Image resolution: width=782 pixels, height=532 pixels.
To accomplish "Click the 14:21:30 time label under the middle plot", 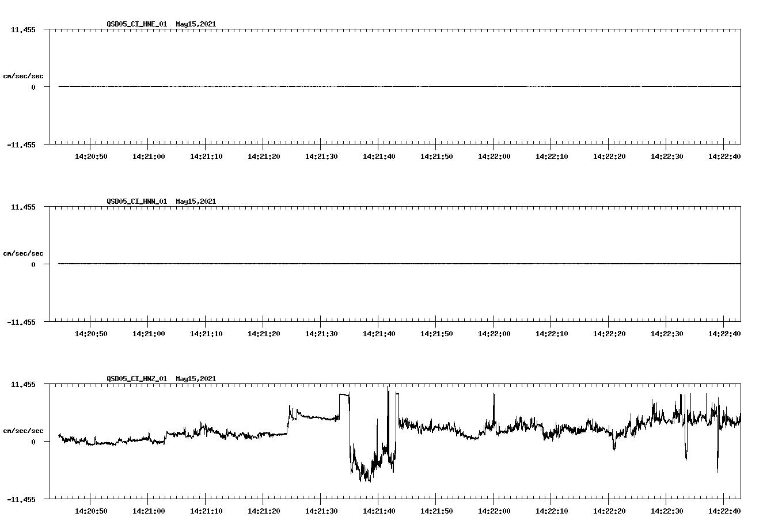I will (320, 332).
